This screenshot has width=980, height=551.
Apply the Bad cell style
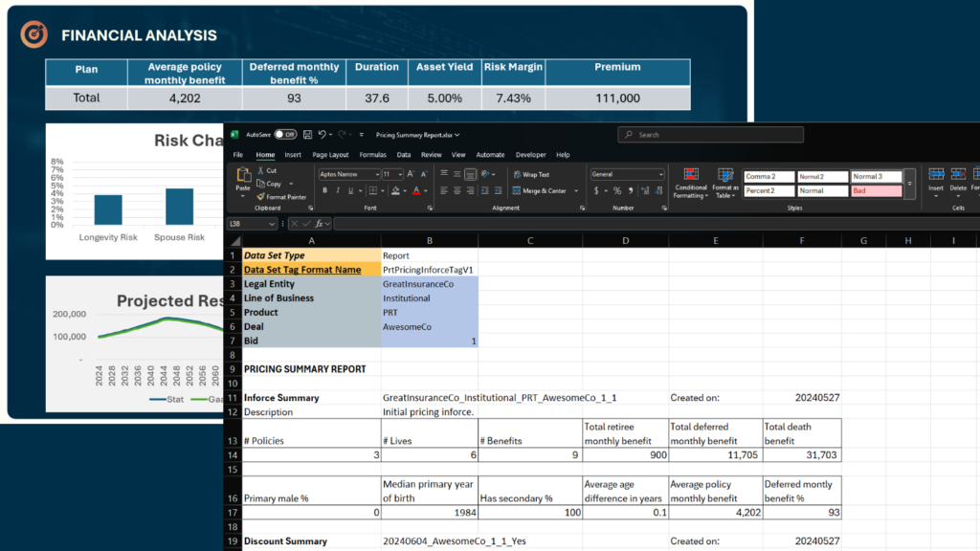tap(877, 190)
